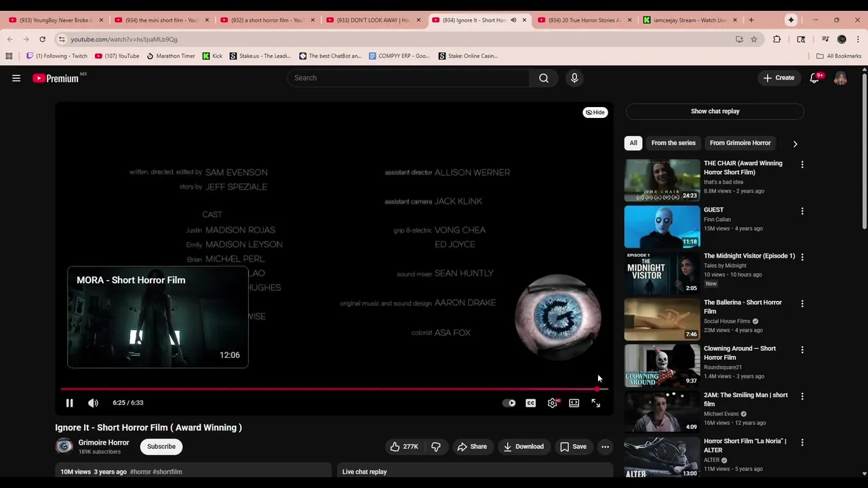
Task: Play the MORA end screen suggestion
Action: pos(158,317)
